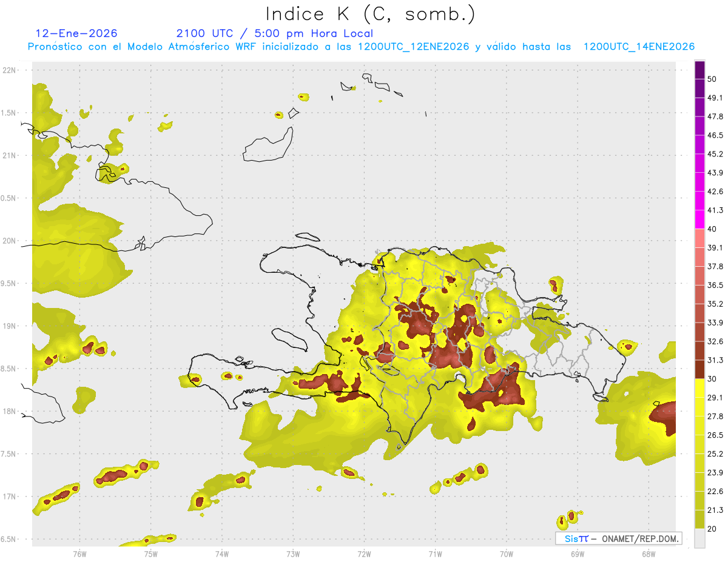728x562 pixels.
Task: Click the "76W" longitude label
Action: pyautogui.click(x=79, y=554)
